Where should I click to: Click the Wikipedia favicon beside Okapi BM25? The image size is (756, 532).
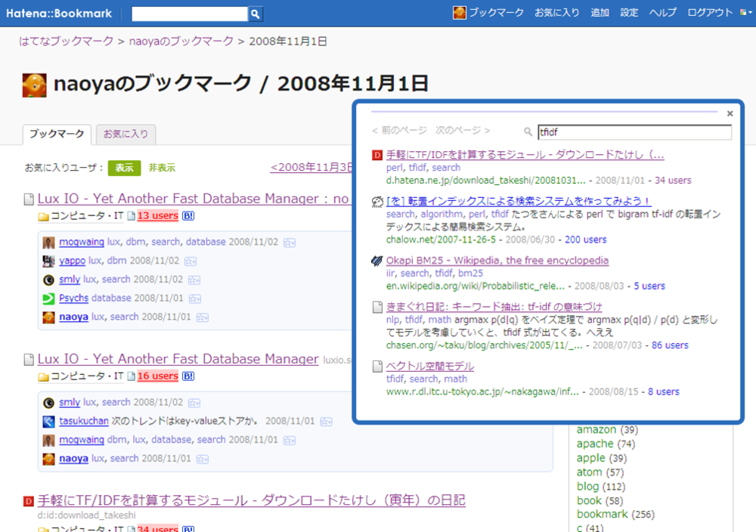pyautogui.click(x=377, y=261)
